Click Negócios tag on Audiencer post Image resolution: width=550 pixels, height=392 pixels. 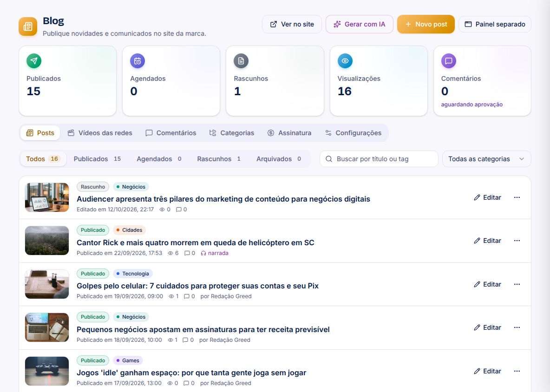click(x=131, y=187)
